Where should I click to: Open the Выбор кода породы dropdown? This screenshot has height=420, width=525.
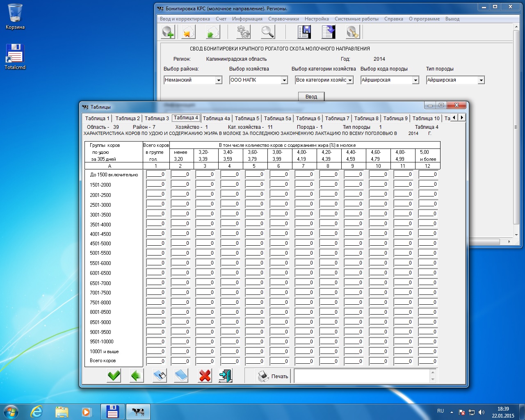(x=415, y=80)
